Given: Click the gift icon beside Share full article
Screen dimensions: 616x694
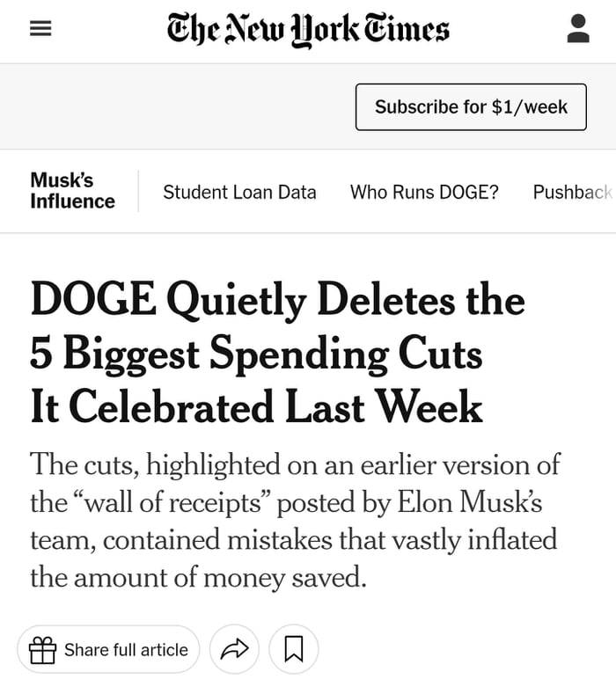Looking at the screenshot, I should pos(42,650).
